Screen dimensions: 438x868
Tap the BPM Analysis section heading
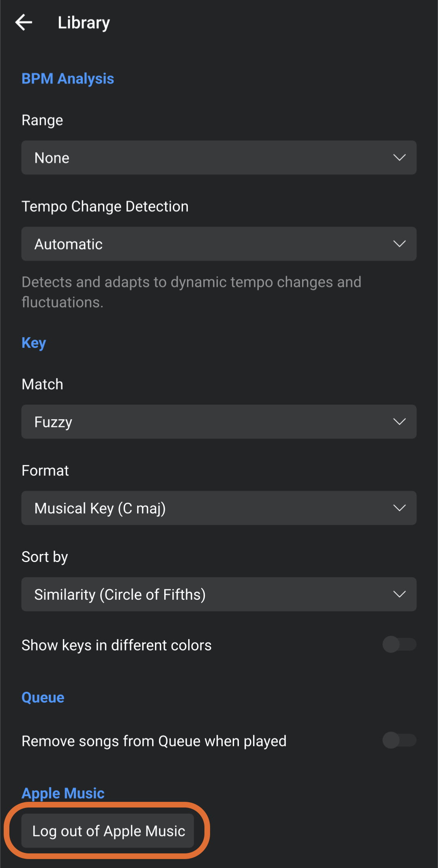[x=68, y=79]
